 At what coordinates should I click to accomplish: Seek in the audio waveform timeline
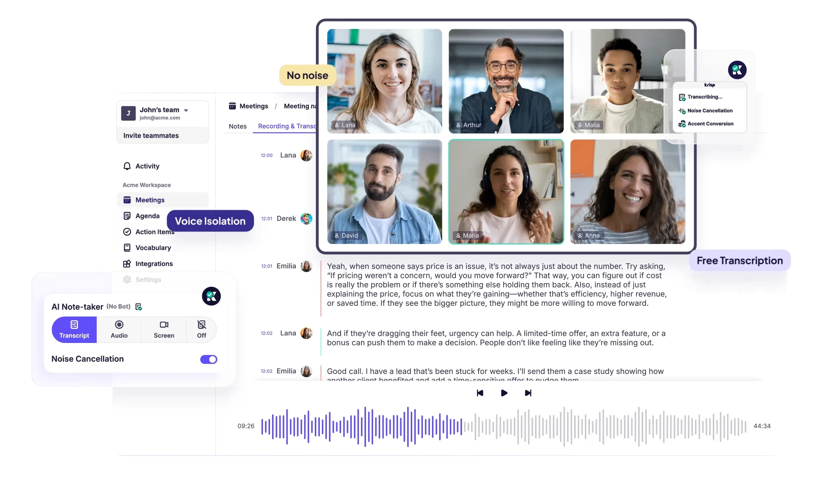504,426
